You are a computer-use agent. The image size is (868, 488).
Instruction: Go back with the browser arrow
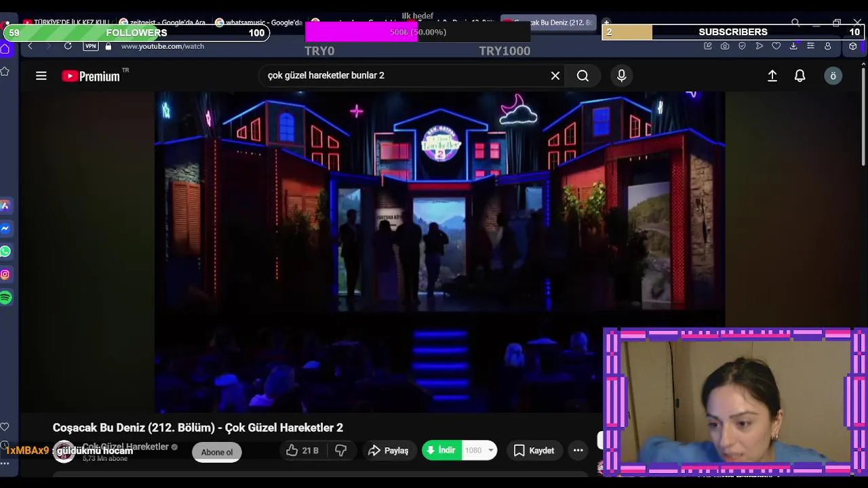click(30, 46)
